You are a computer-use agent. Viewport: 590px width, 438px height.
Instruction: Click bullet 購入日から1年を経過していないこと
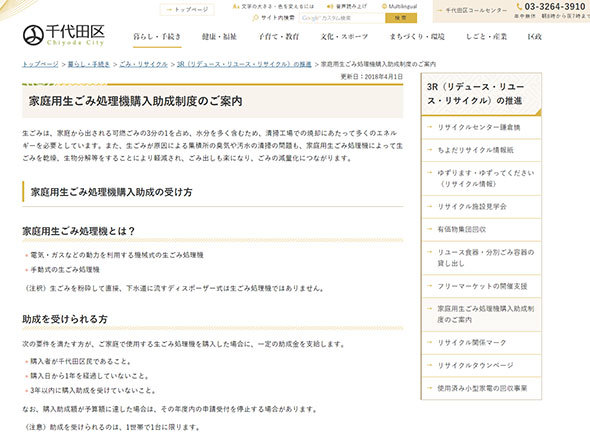[90, 376]
